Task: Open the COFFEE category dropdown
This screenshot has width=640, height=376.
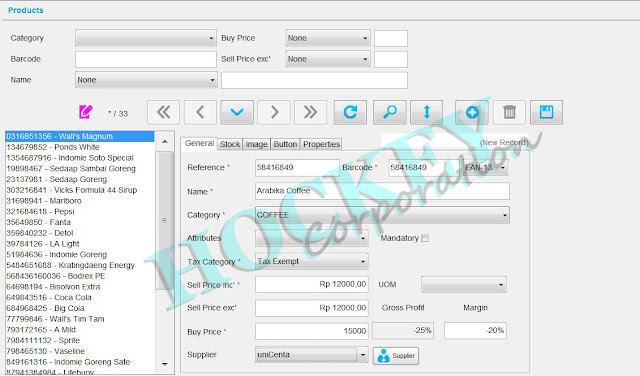Action: [382, 215]
